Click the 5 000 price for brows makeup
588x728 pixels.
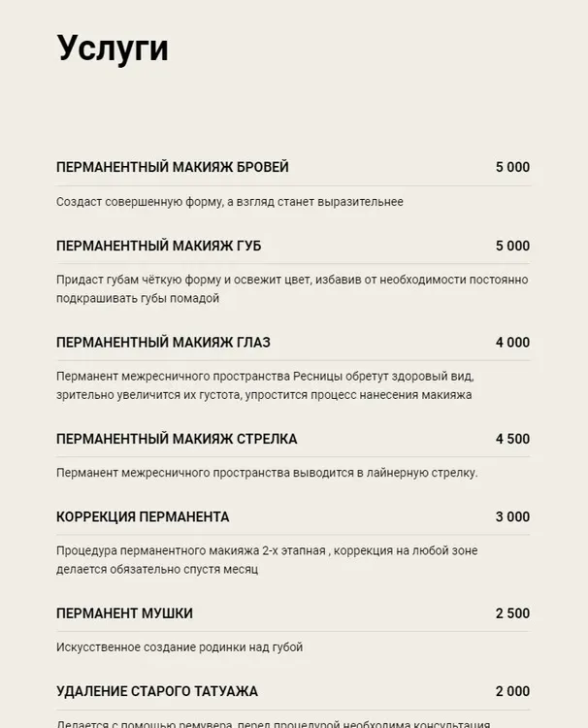coord(512,167)
